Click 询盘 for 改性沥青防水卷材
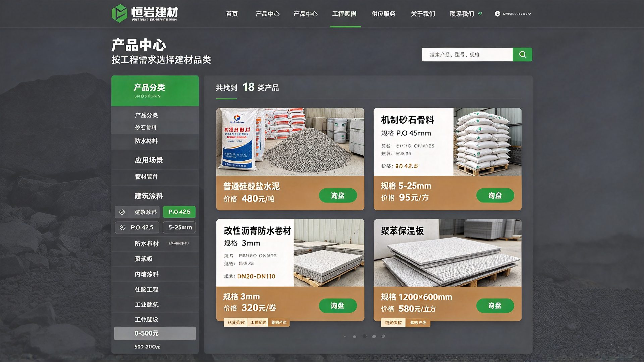 [338, 306]
